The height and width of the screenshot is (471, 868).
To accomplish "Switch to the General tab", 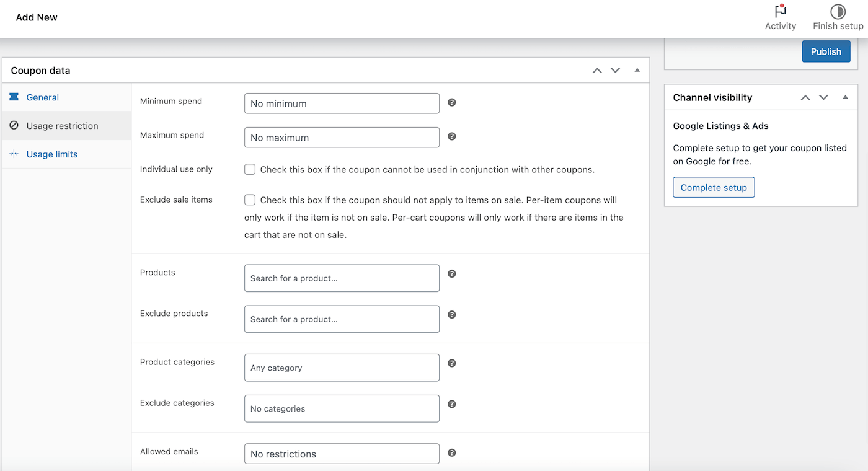I will click(42, 97).
